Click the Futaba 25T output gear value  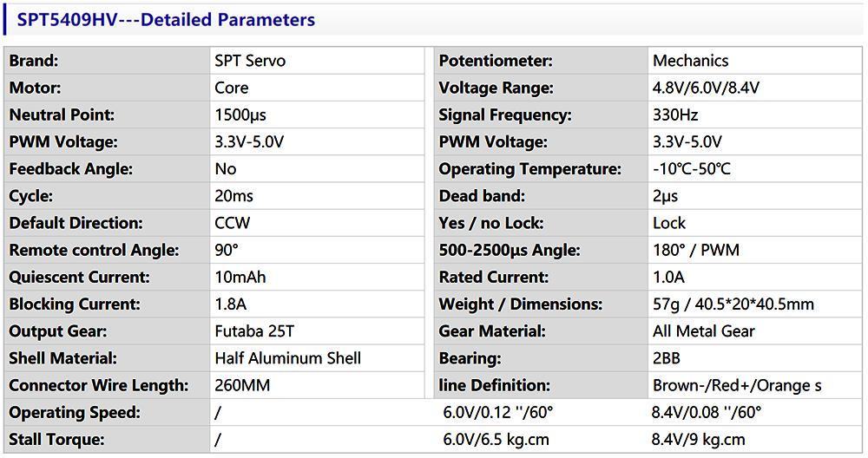click(x=254, y=331)
